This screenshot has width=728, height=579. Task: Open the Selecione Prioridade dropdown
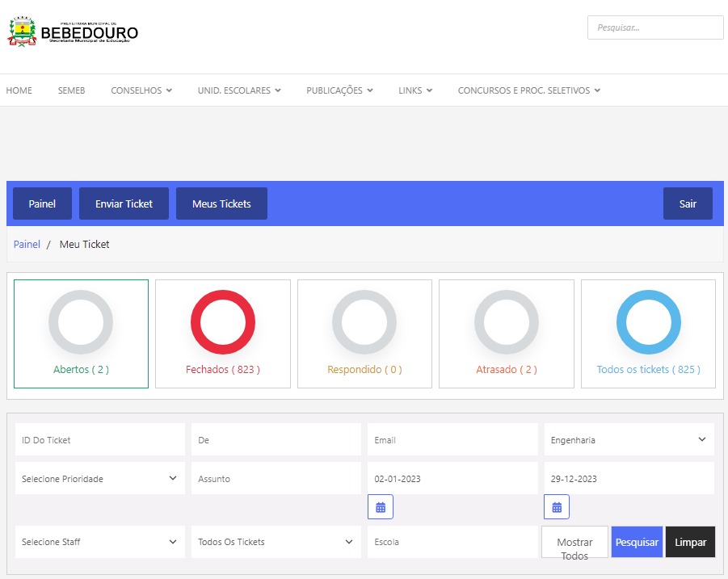(x=99, y=479)
